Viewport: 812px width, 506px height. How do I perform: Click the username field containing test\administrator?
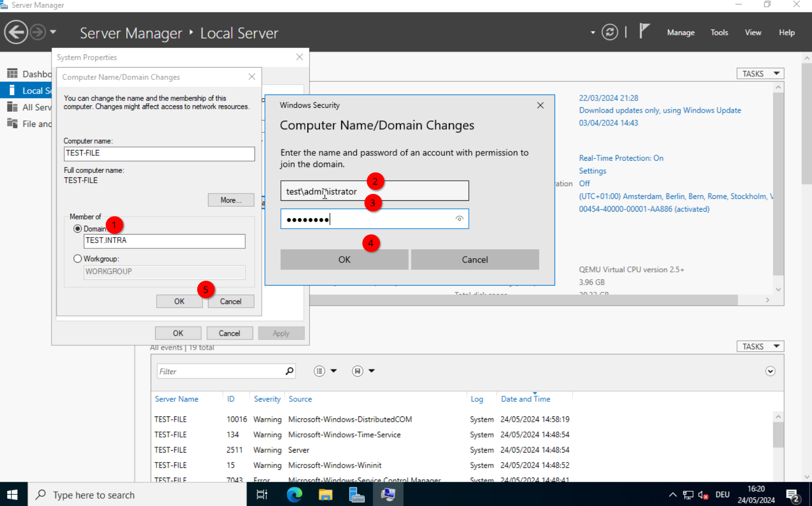coord(374,191)
